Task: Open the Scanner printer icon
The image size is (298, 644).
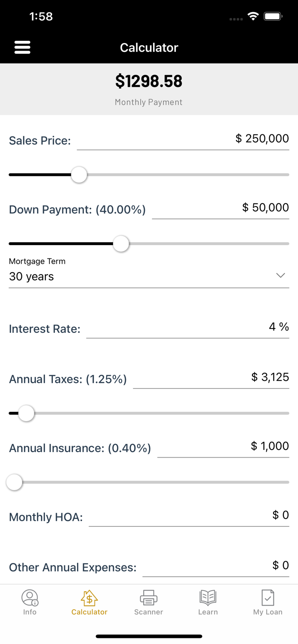Action: 148,598
